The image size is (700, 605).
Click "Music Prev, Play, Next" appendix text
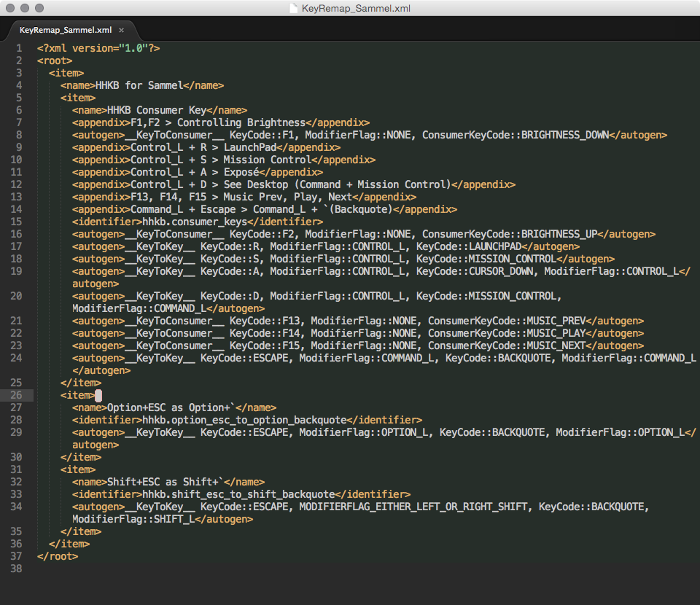288,197
